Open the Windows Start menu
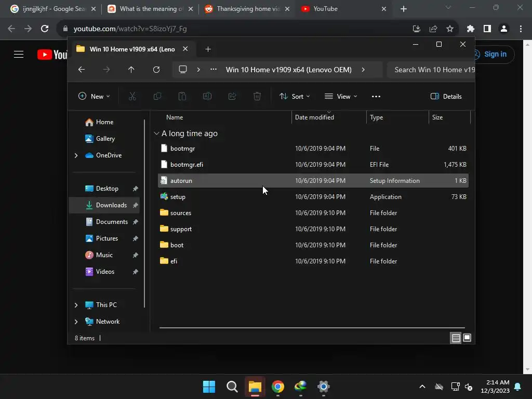The width and height of the screenshot is (532, 399). [x=209, y=387]
